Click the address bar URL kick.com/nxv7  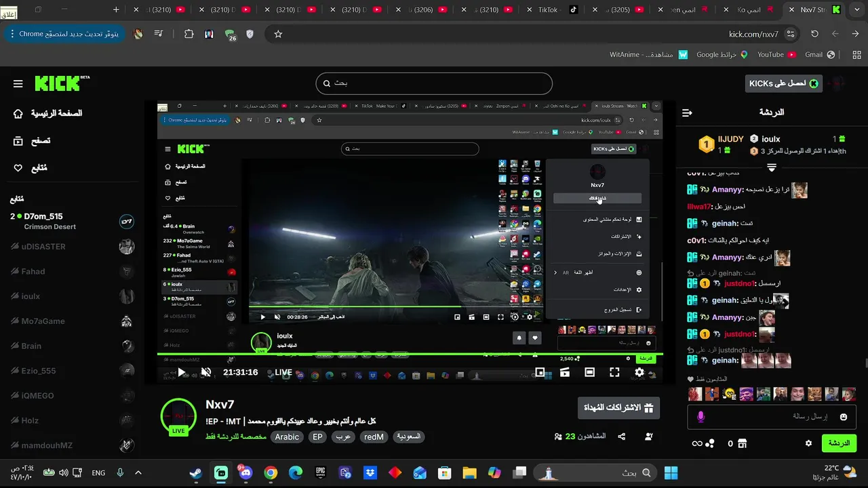pyautogui.click(x=753, y=34)
